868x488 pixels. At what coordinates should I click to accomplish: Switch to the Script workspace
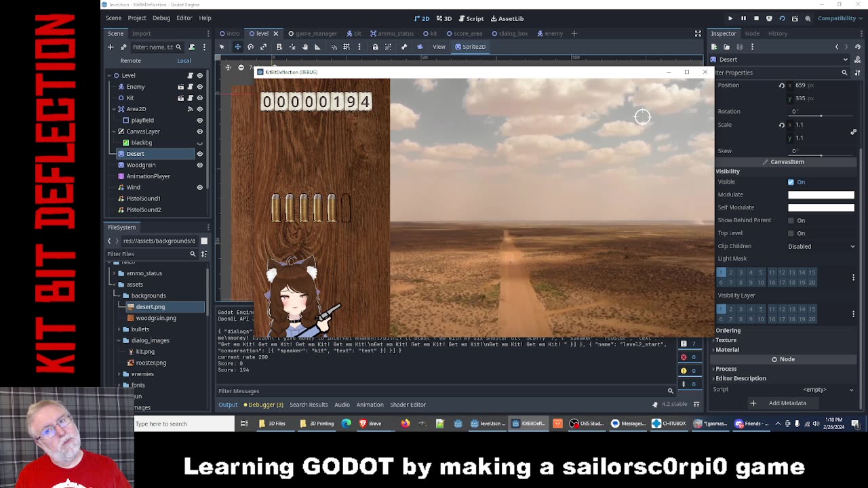coord(471,18)
